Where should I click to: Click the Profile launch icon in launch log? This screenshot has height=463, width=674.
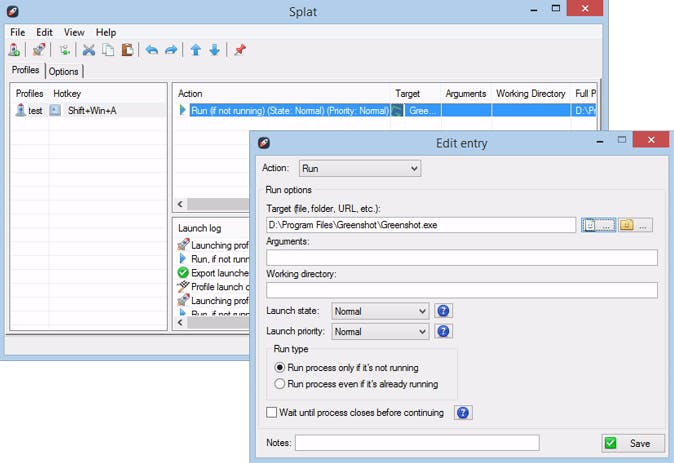tap(183, 286)
